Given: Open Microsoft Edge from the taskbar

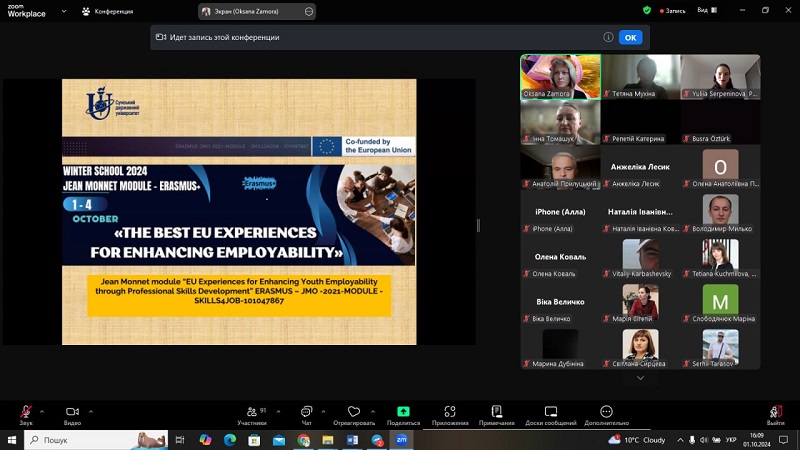Looking at the screenshot, I should pos(230,440).
